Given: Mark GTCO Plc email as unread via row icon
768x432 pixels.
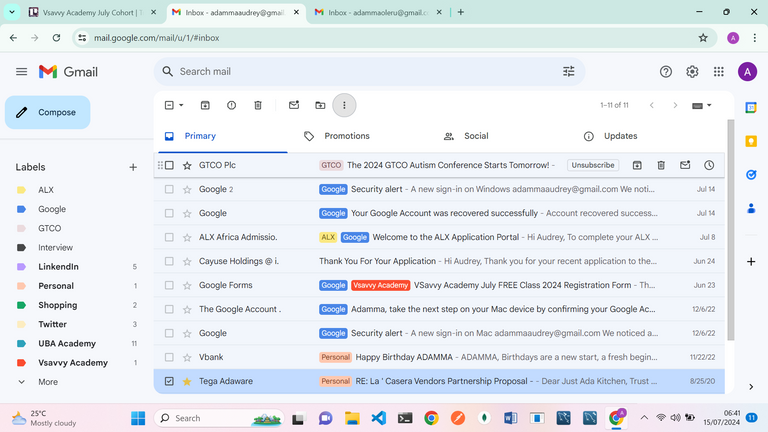Looking at the screenshot, I should [685, 166].
